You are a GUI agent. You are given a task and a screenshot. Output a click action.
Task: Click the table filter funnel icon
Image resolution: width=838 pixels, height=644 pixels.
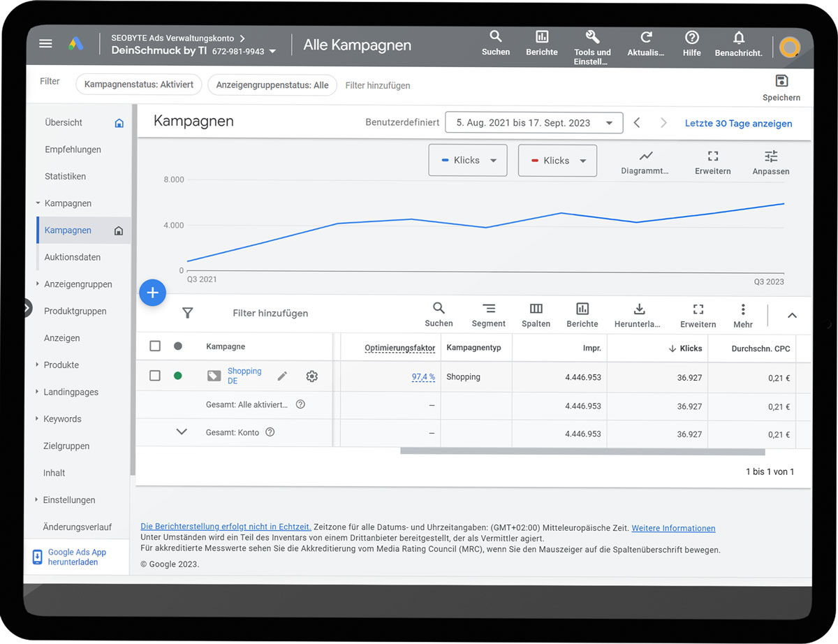point(187,313)
